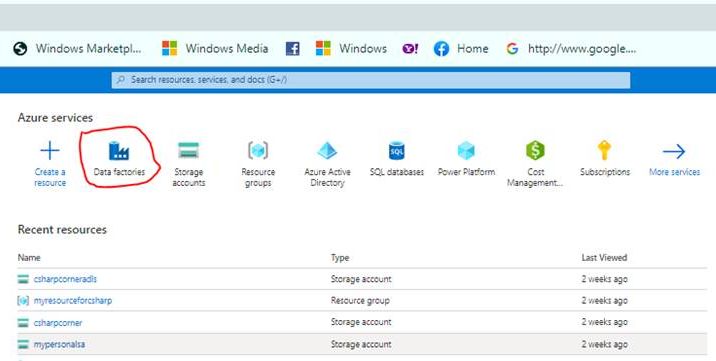Open Home bookmark text
716x361 pixels.
point(473,48)
